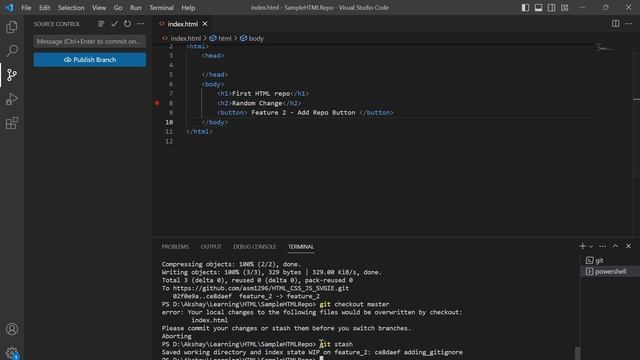Open the Search view in activity bar
The height and width of the screenshot is (360, 640).
(x=12, y=51)
